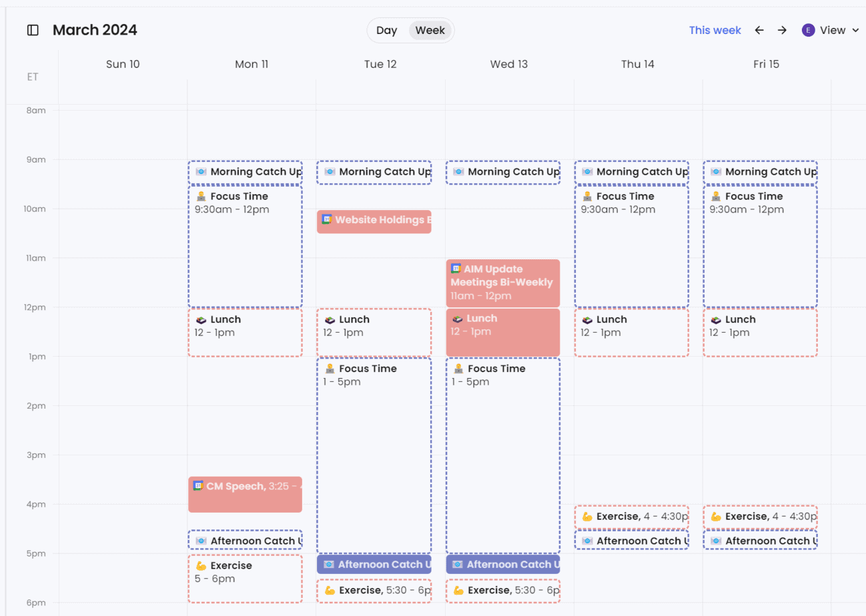Select the Tue 12 column header
This screenshot has width=866, height=616.
point(380,64)
